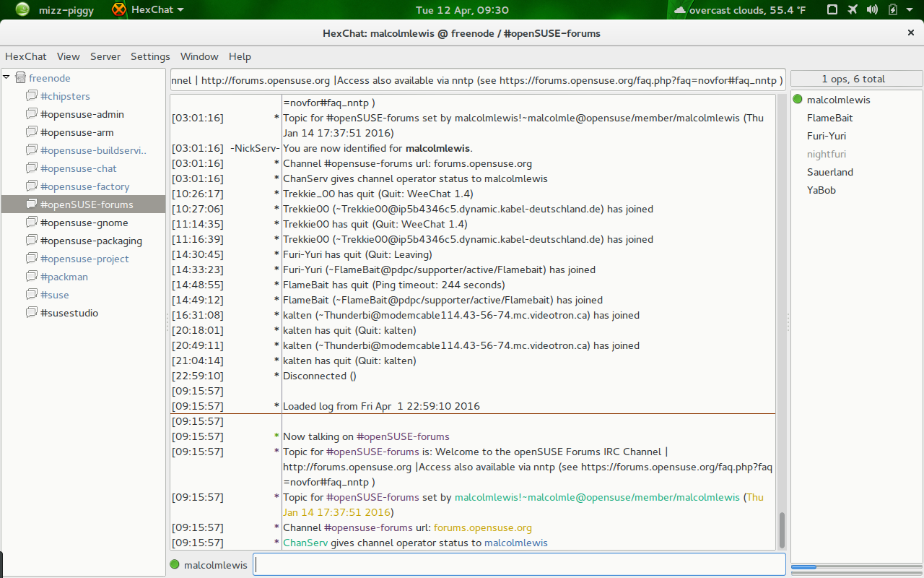Screen dimensions: 924x578
Task: Click the malcolmlewis nick button
Action: [216, 564]
